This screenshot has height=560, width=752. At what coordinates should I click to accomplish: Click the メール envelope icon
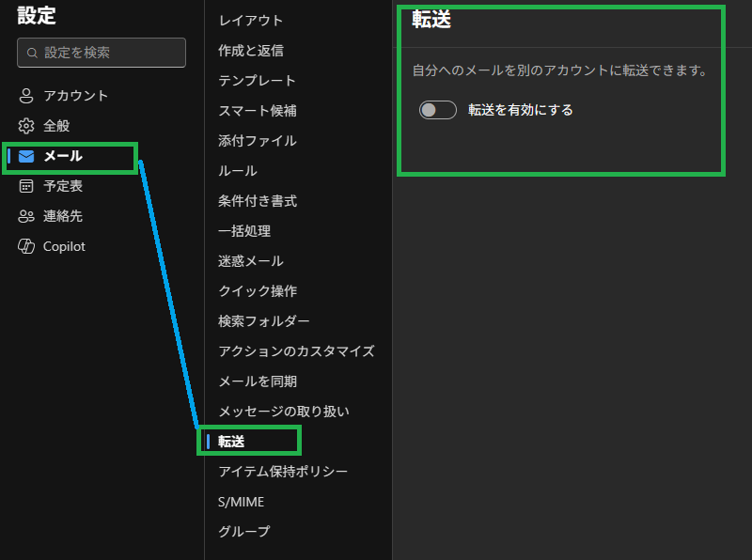26,156
